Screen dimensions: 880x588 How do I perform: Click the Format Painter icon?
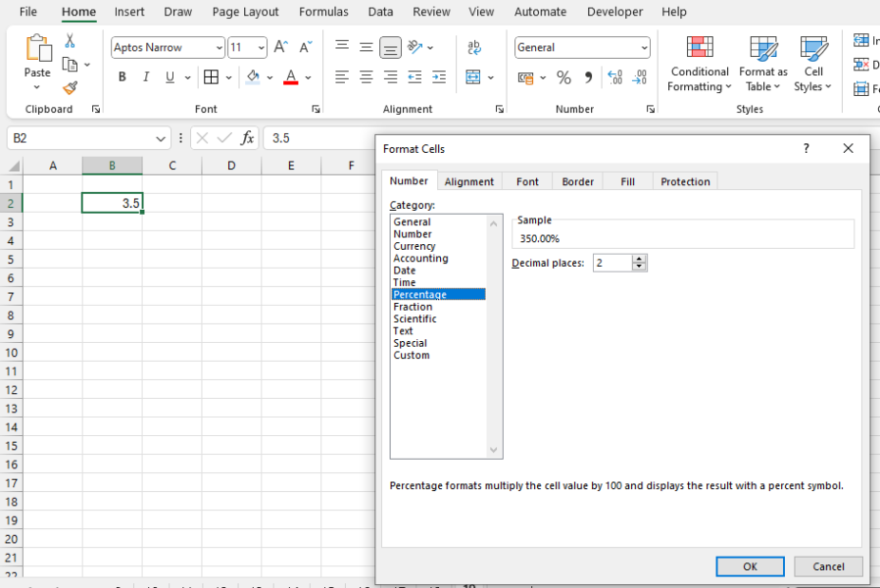point(71,88)
